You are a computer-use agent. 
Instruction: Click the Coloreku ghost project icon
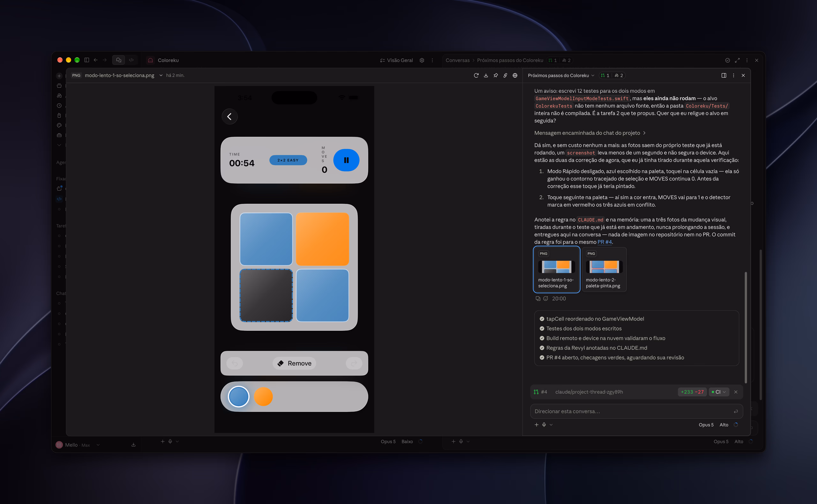150,60
